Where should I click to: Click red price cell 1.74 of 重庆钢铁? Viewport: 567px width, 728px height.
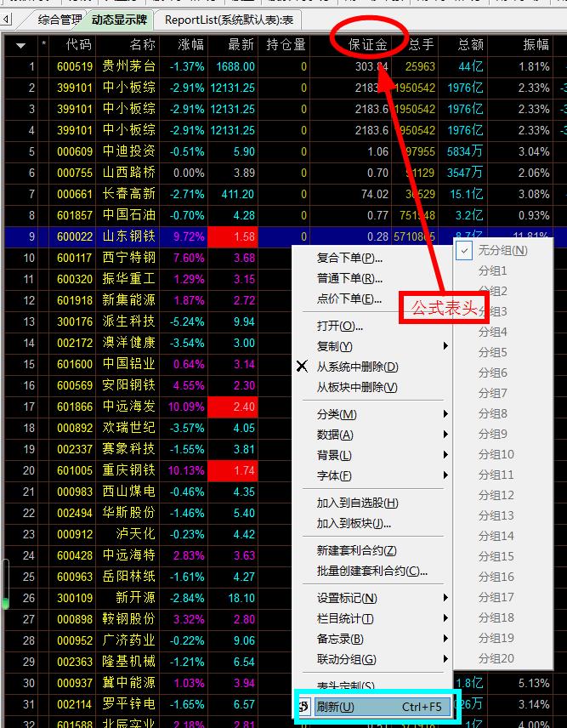pyautogui.click(x=233, y=470)
